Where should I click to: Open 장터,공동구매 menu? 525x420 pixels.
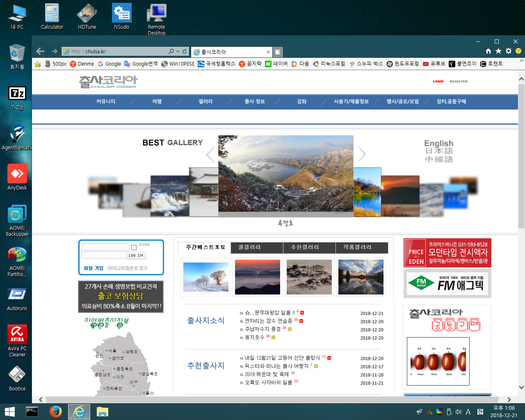coord(452,102)
